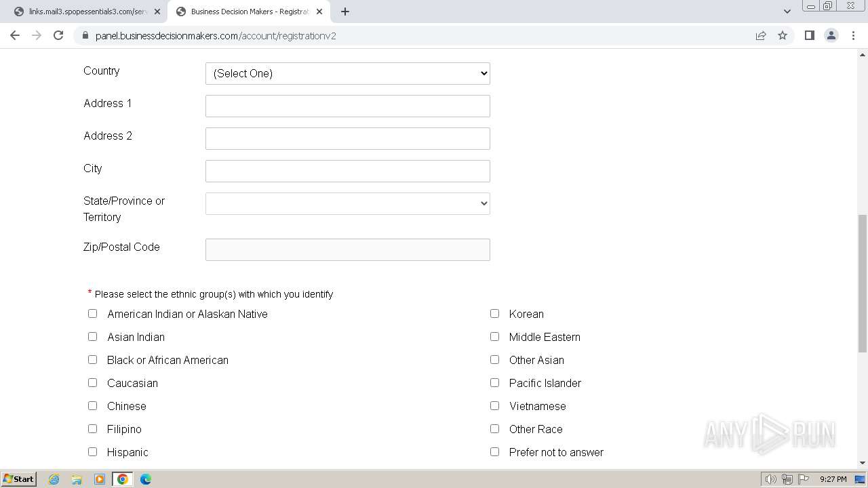Viewport: 868px width, 488px height.
Task: Close the Business Decision Makers tab
Action: click(x=319, y=12)
